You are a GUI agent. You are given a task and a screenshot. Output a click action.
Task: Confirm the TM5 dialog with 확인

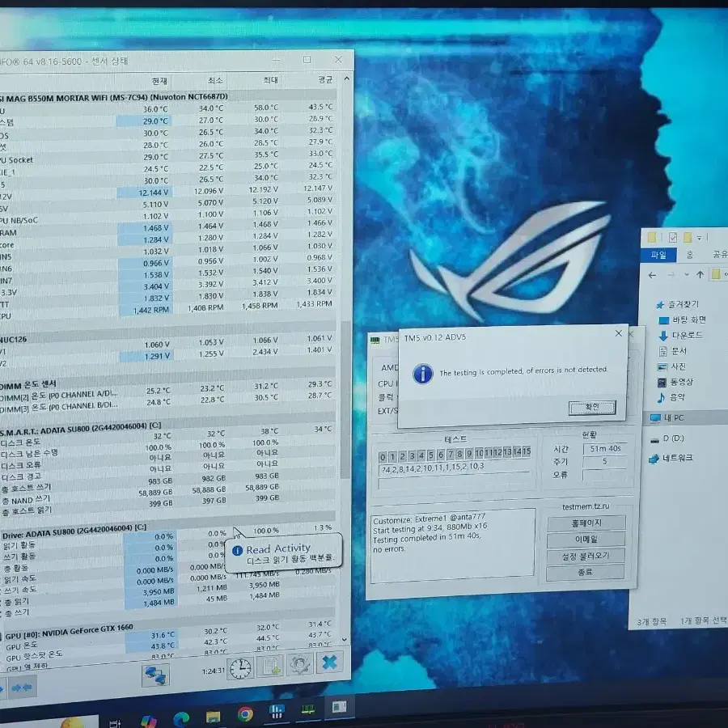pos(592,407)
